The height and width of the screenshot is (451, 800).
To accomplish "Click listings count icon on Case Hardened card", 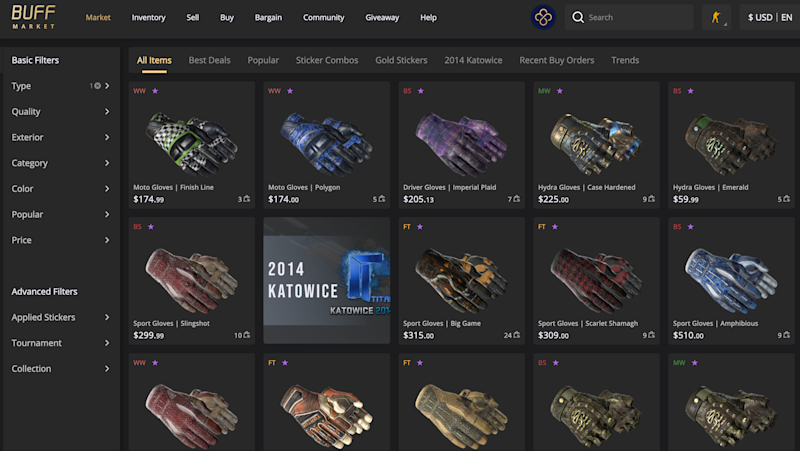I will point(652,199).
